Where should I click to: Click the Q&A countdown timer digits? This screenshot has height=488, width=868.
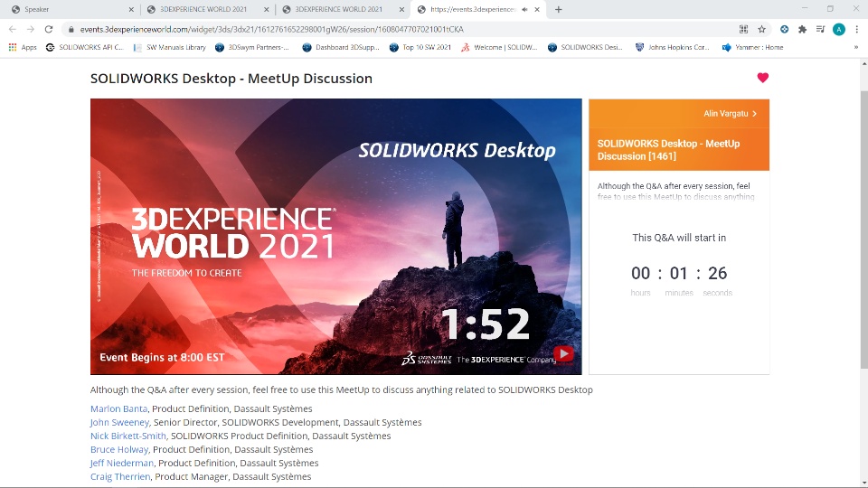point(679,273)
